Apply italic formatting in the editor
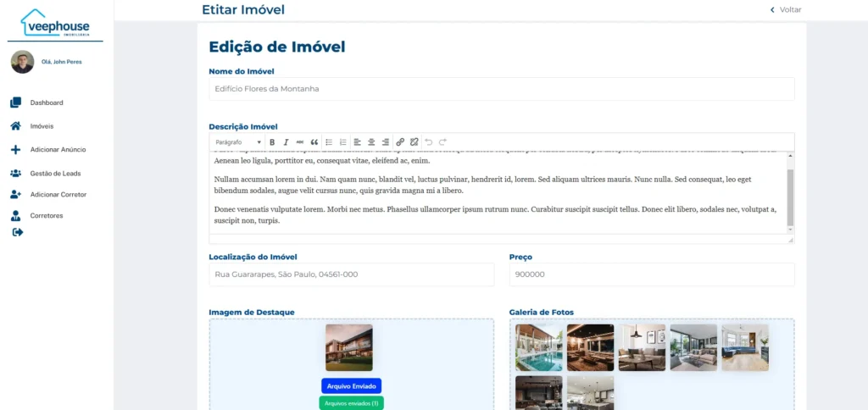This screenshot has height=410, width=868. tap(286, 142)
